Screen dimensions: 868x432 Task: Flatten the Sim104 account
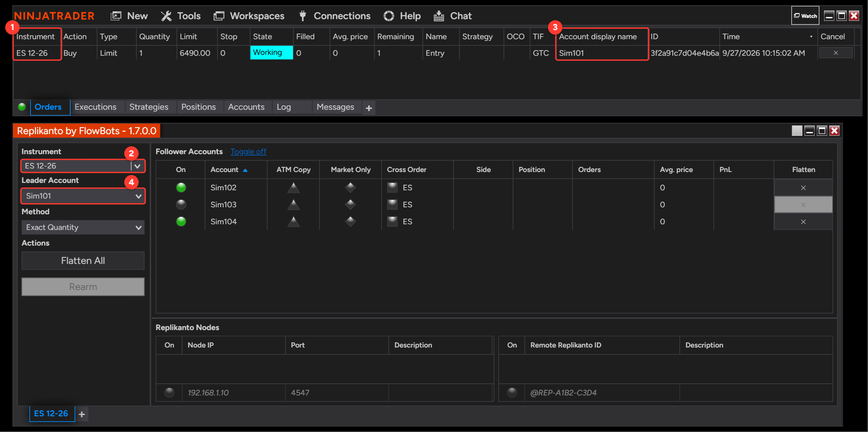pos(803,222)
